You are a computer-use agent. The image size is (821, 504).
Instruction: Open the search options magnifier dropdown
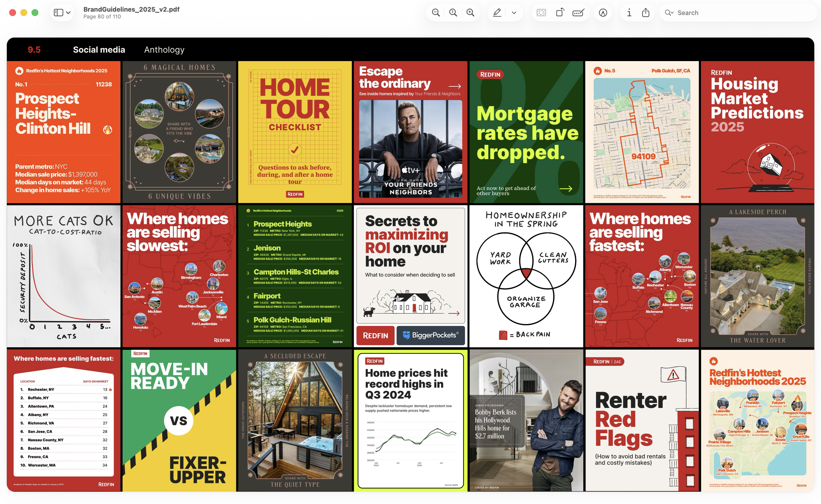pos(669,13)
